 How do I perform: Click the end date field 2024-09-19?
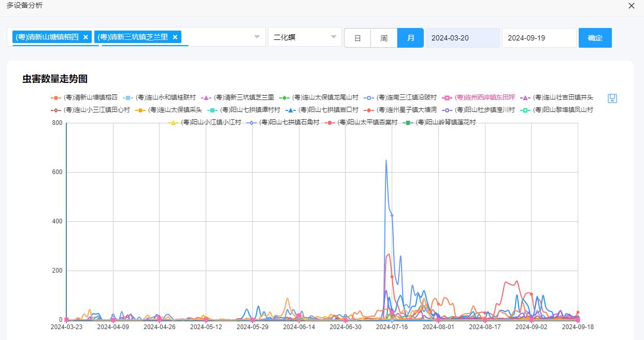(539, 38)
